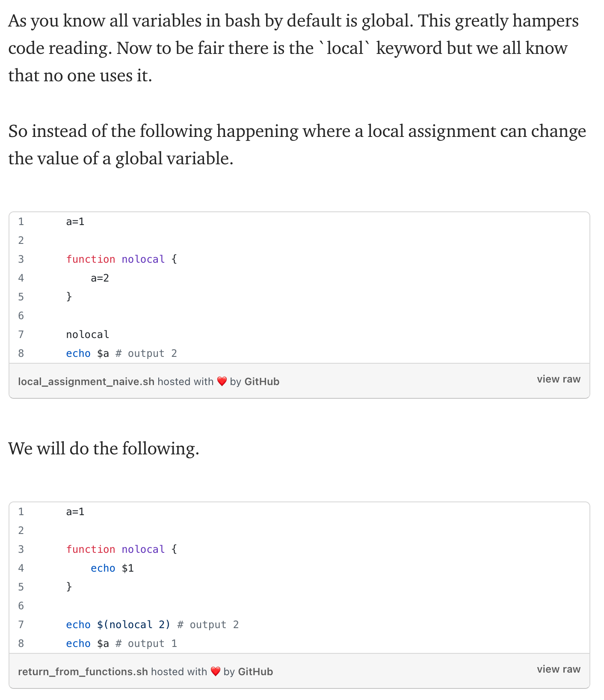Click GitHub link beside return_from_functions.sh
Viewport: 604px width, 700px height.
point(255,671)
